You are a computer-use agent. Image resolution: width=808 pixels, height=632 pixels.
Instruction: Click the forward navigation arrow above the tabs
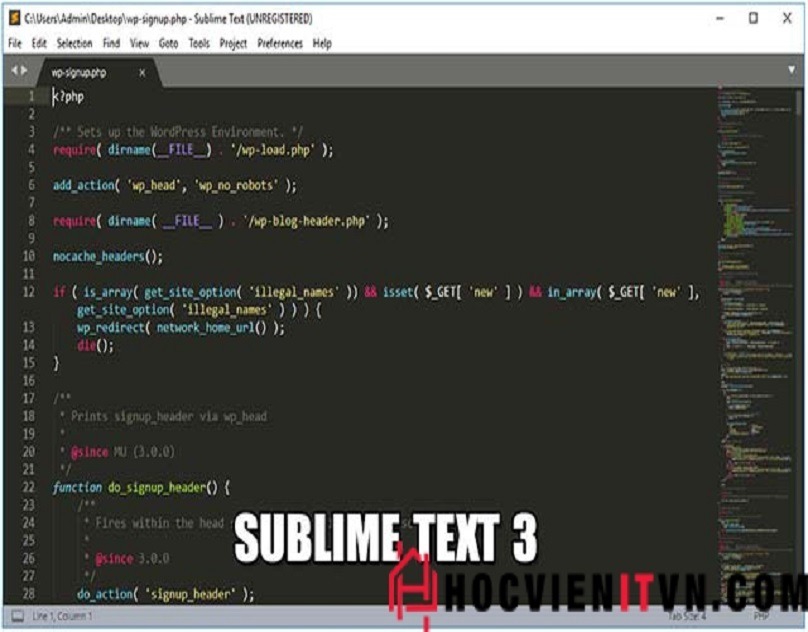[26, 70]
